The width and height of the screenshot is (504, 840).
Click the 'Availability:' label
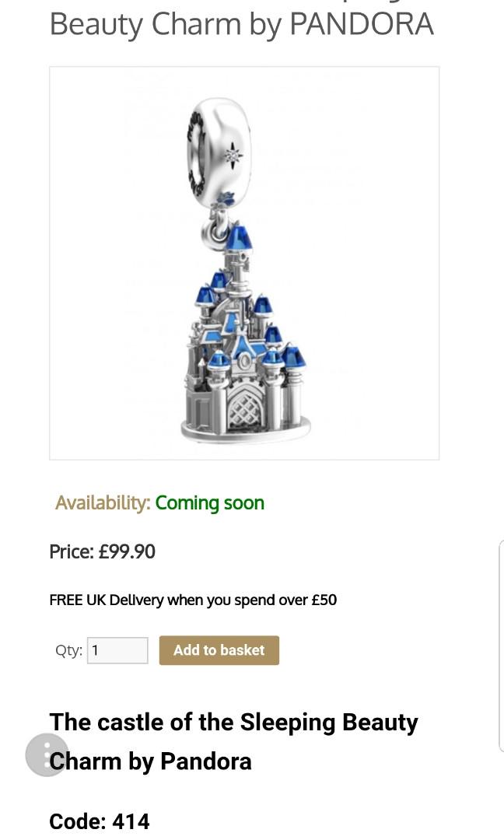click(103, 503)
